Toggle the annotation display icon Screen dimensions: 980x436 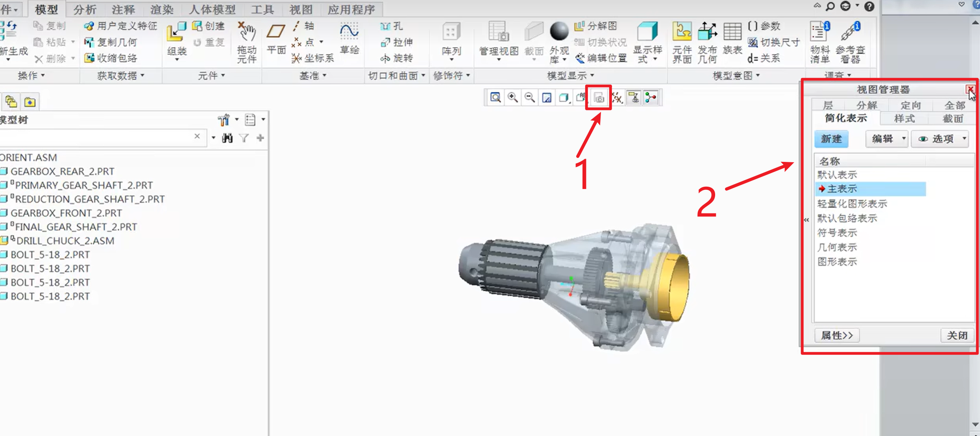(634, 98)
